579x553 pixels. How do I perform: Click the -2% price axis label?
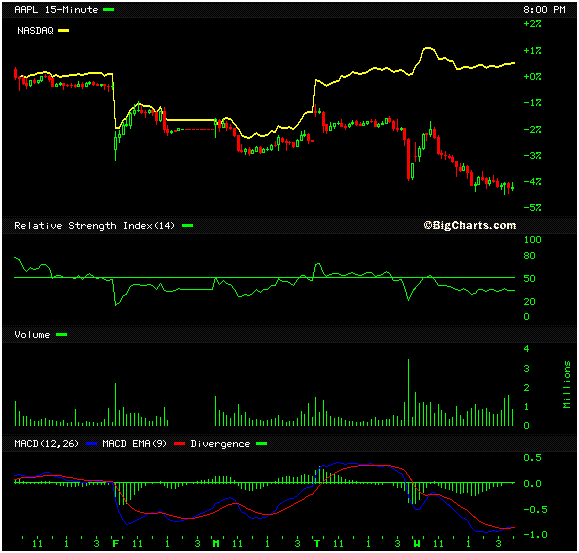(x=532, y=129)
